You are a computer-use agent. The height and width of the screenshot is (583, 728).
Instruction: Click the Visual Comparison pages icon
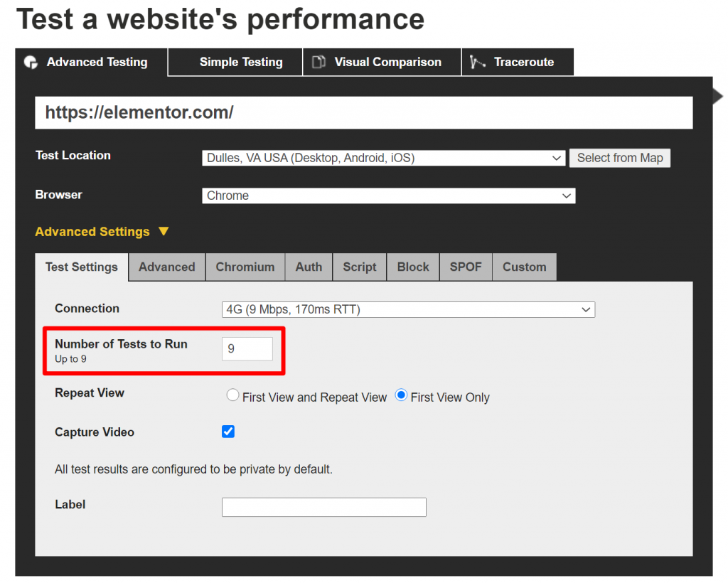pyautogui.click(x=319, y=63)
